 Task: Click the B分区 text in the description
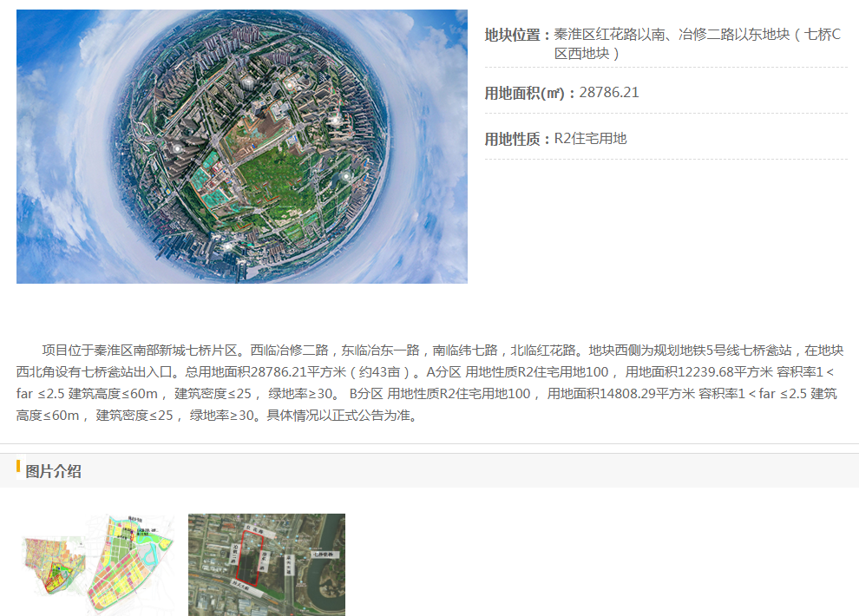pyautogui.click(x=365, y=394)
